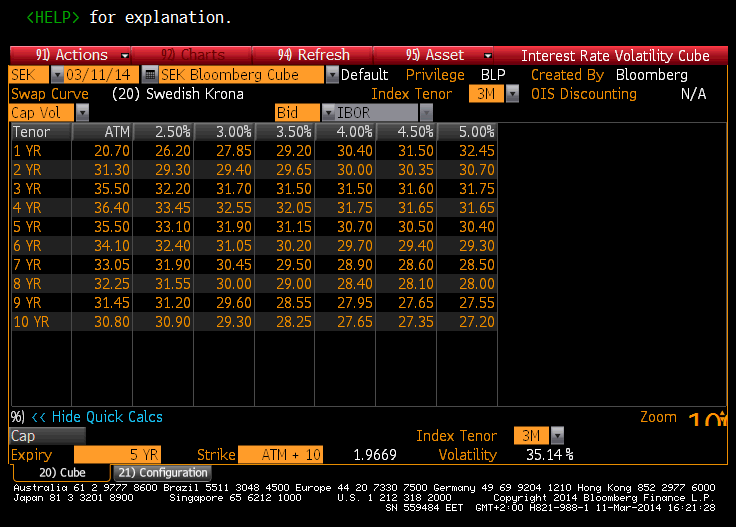
Task: Select the 5 YR ATM volatility cell
Action: tap(102, 227)
